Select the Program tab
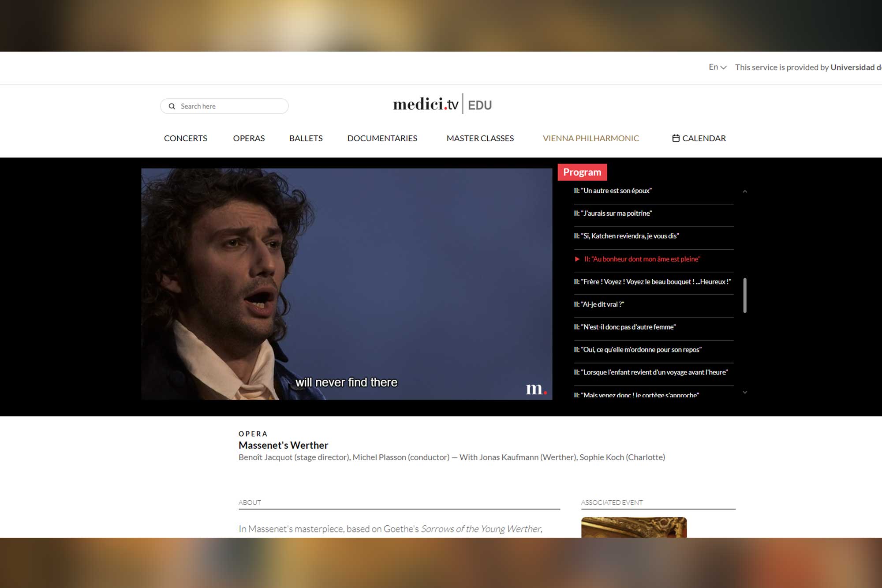Screen dimensions: 882x588 pos(582,172)
